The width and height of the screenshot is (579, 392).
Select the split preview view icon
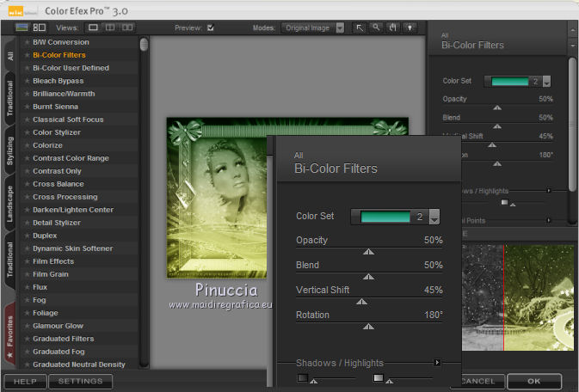point(110,28)
